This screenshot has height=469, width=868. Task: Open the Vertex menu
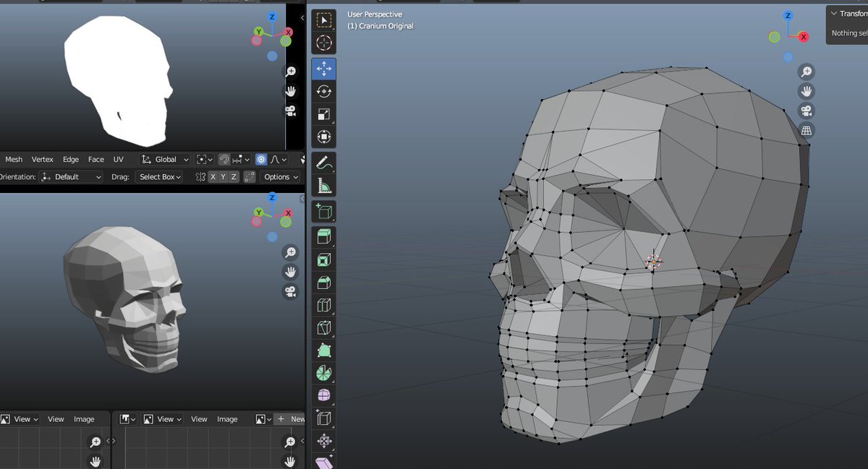[x=43, y=160]
